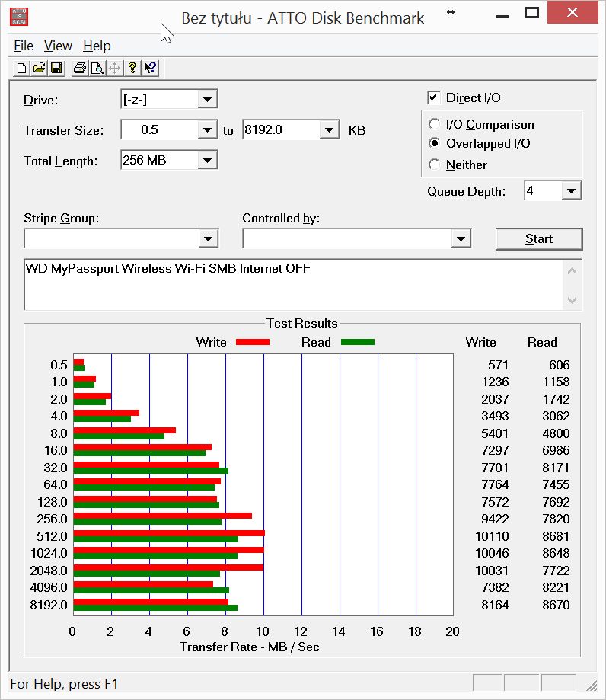This screenshot has width=606, height=700.
Task: Click the read value 8681
Action: [x=556, y=535]
